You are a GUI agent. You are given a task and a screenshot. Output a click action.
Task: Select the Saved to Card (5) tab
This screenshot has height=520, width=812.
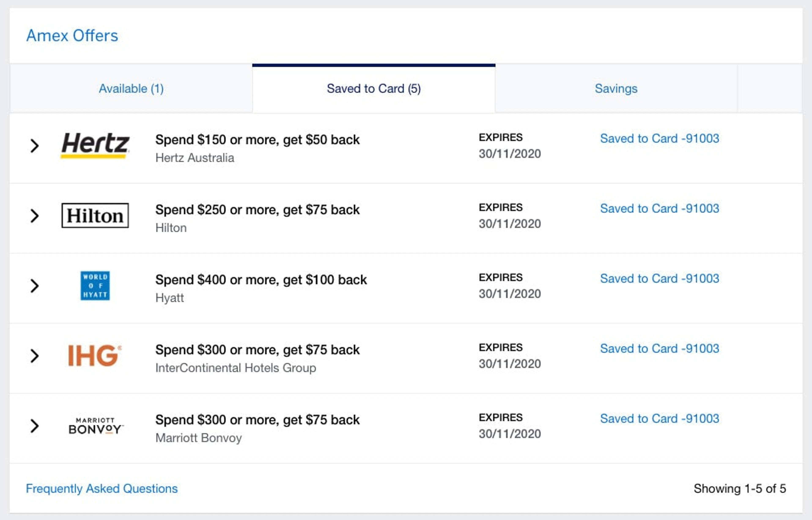point(374,89)
